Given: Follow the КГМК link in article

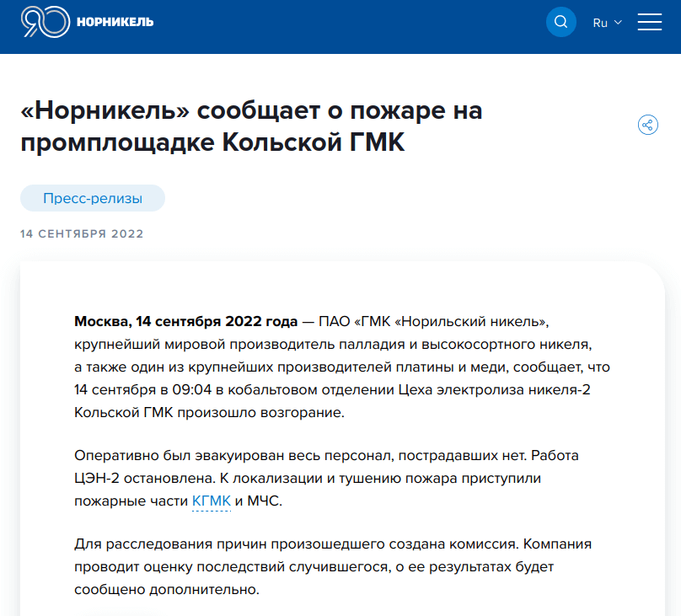Looking at the screenshot, I should pos(211,501).
